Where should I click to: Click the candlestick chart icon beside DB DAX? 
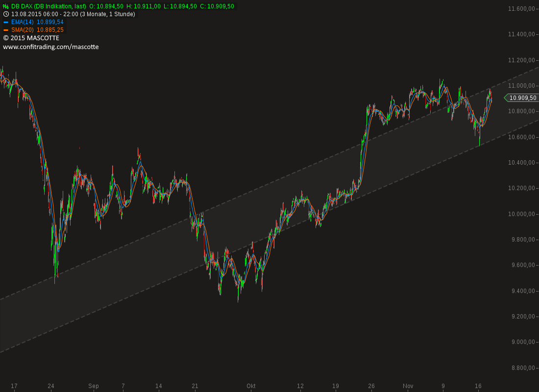point(6,6)
